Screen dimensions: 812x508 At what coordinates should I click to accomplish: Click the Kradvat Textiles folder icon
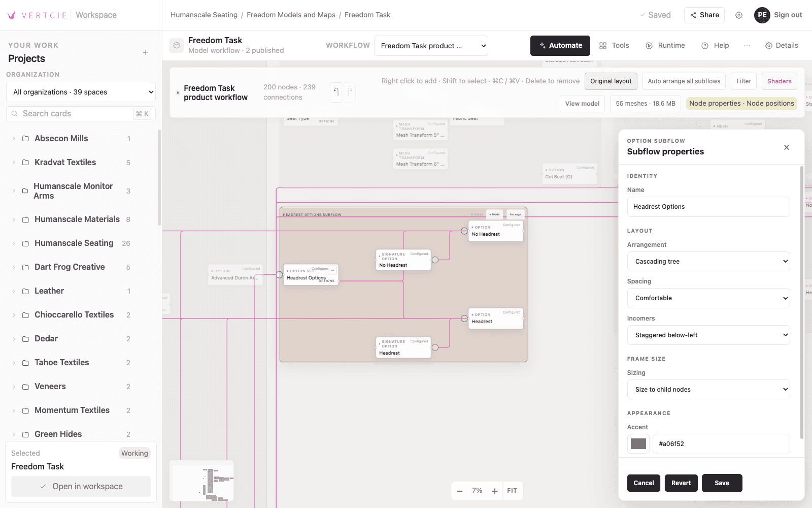tap(25, 163)
